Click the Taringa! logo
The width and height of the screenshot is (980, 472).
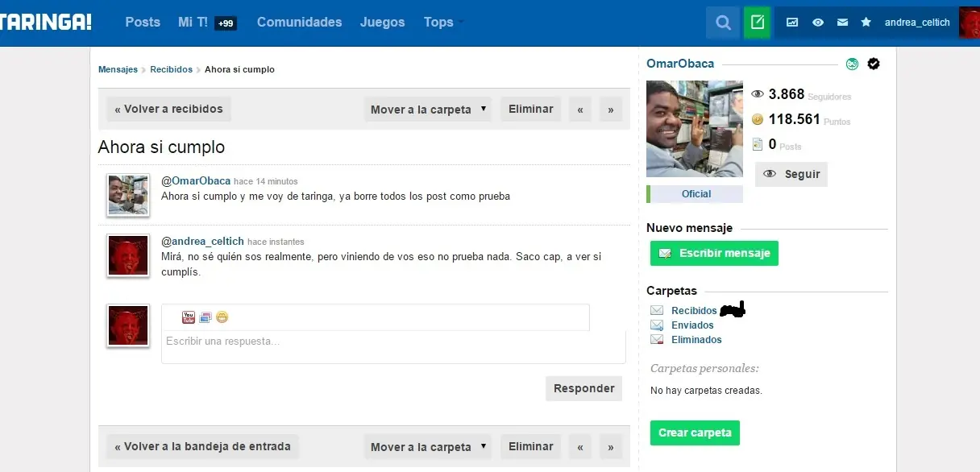coord(46,22)
